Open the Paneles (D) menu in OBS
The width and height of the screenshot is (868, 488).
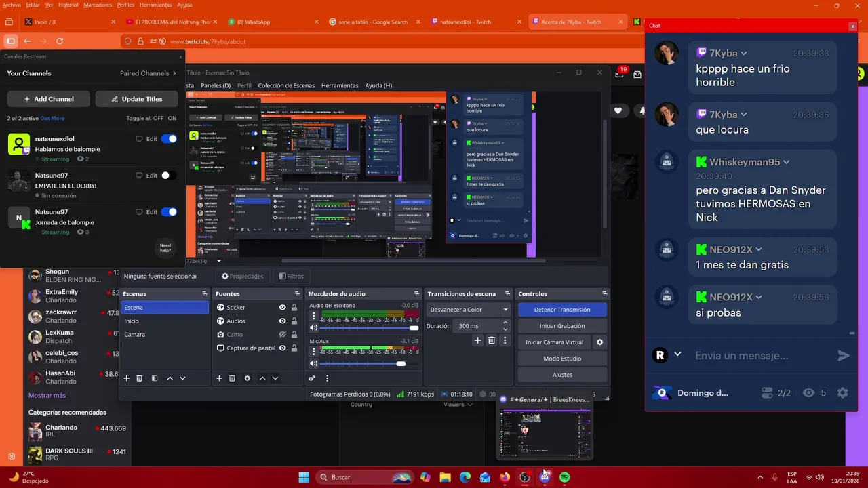click(x=216, y=85)
